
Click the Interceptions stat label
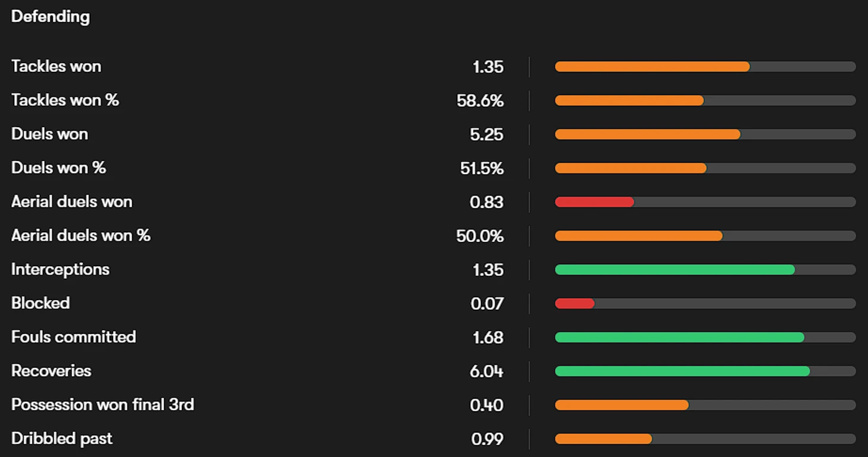click(x=61, y=270)
